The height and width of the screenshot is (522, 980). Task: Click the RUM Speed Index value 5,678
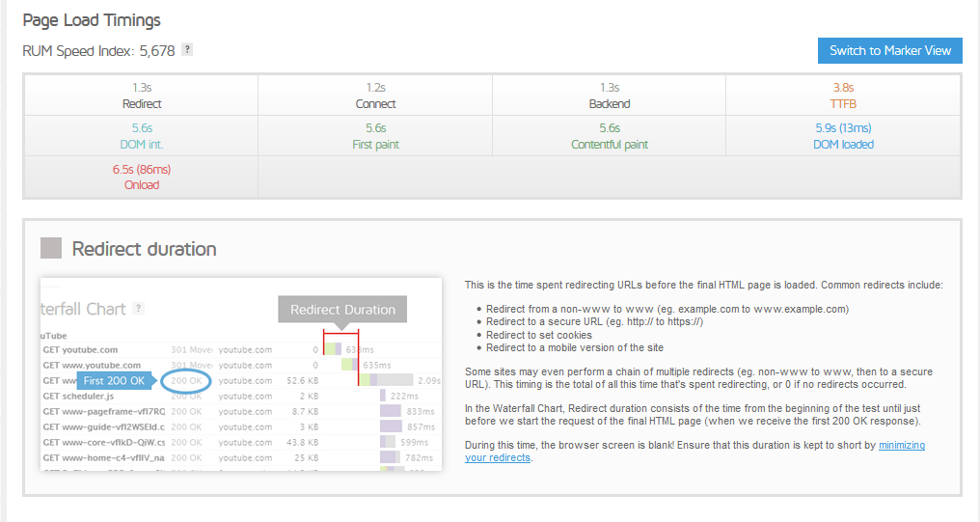pos(156,51)
